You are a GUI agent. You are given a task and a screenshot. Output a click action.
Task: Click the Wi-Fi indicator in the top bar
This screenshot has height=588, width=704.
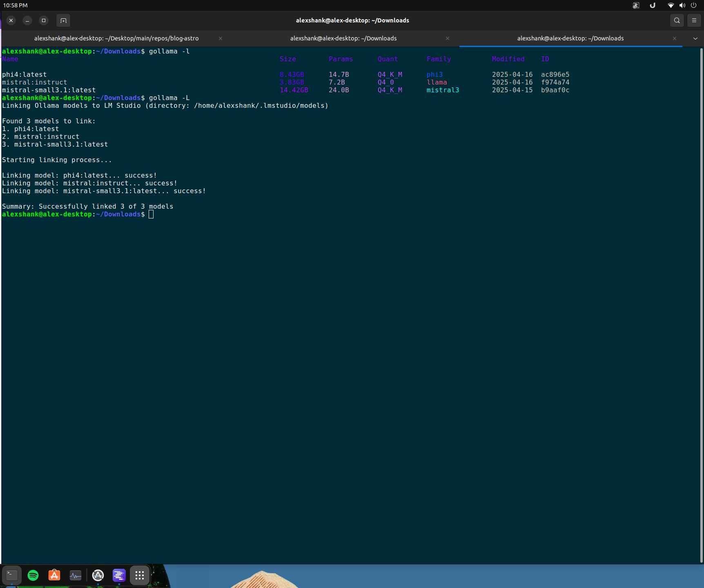pos(671,5)
